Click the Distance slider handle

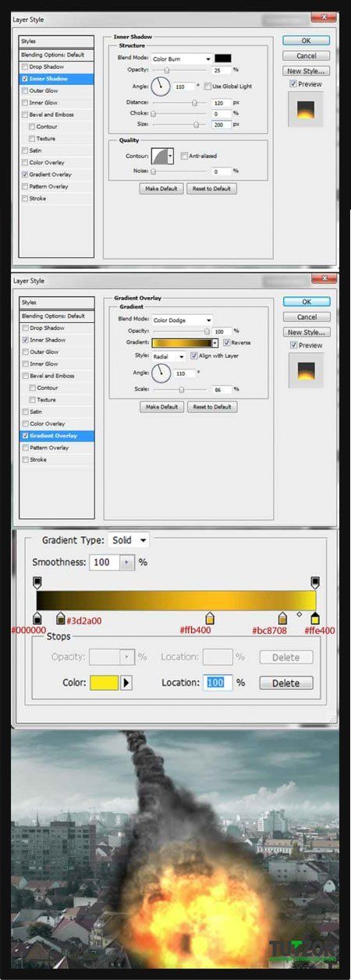[195, 102]
